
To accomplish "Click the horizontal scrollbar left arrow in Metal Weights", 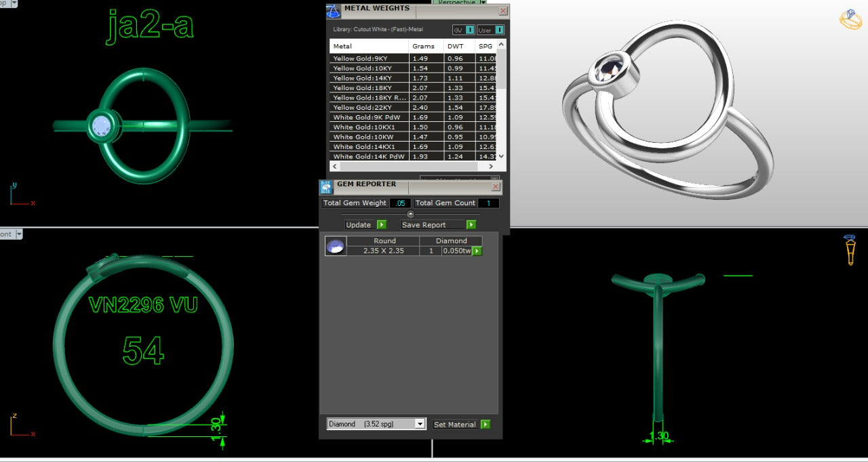I will click(x=334, y=166).
